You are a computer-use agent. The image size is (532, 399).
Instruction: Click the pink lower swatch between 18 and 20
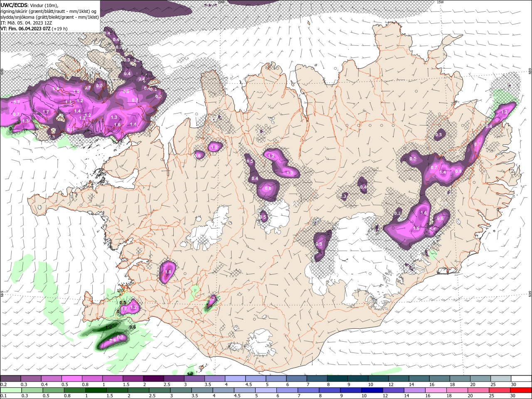(x=456, y=390)
